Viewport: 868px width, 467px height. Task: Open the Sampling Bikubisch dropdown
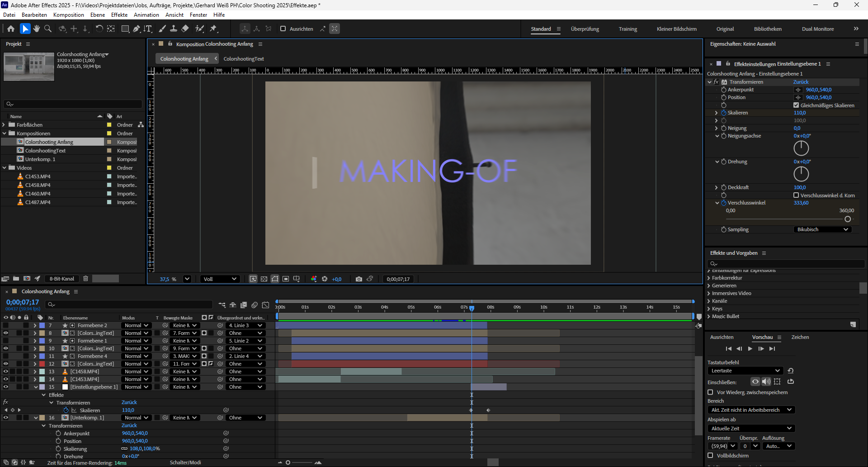click(x=822, y=229)
